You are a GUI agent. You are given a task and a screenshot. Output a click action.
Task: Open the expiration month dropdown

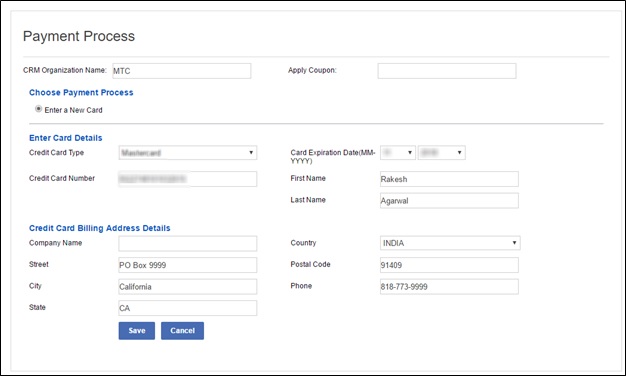click(398, 153)
